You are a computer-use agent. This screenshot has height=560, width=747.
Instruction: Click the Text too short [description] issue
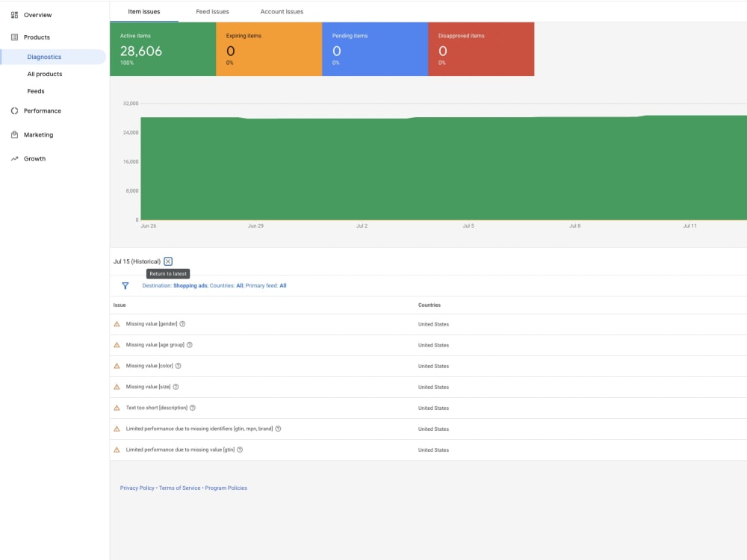[157, 408]
